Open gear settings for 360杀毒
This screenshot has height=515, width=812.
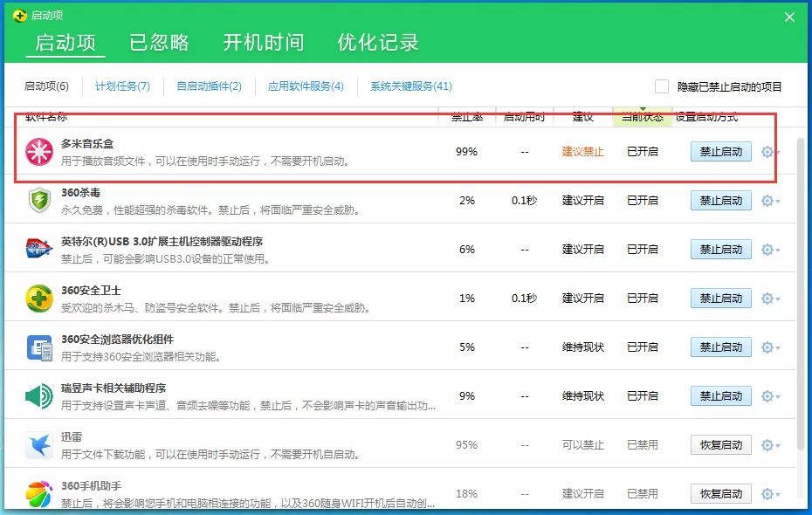click(770, 201)
